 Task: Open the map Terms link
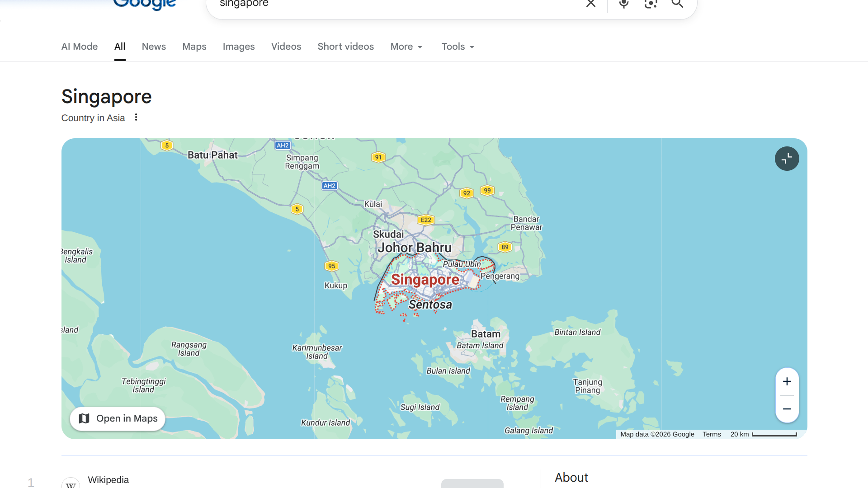[712, 434]
